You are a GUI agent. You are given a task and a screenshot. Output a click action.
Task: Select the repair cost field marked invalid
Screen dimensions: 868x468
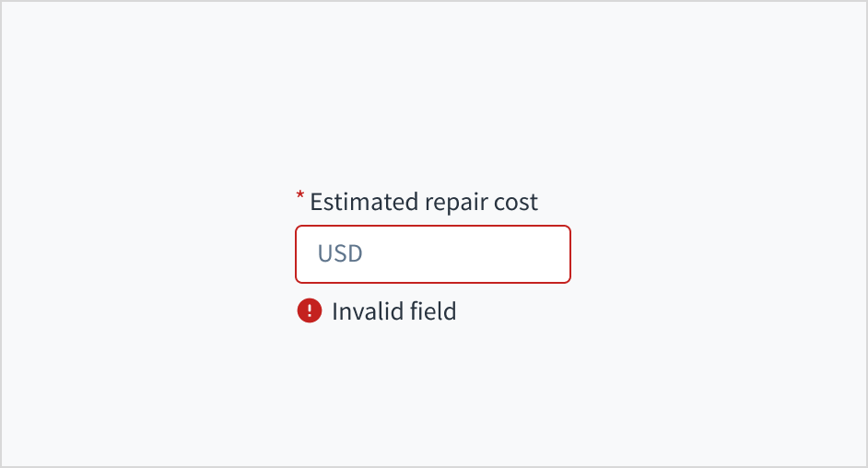pyautogui.click(x=433, y=254)
